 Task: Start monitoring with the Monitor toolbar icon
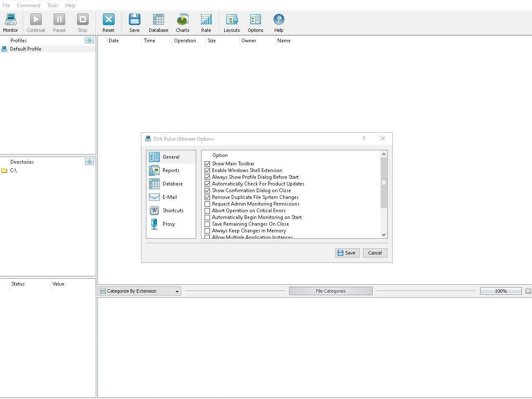10,23
